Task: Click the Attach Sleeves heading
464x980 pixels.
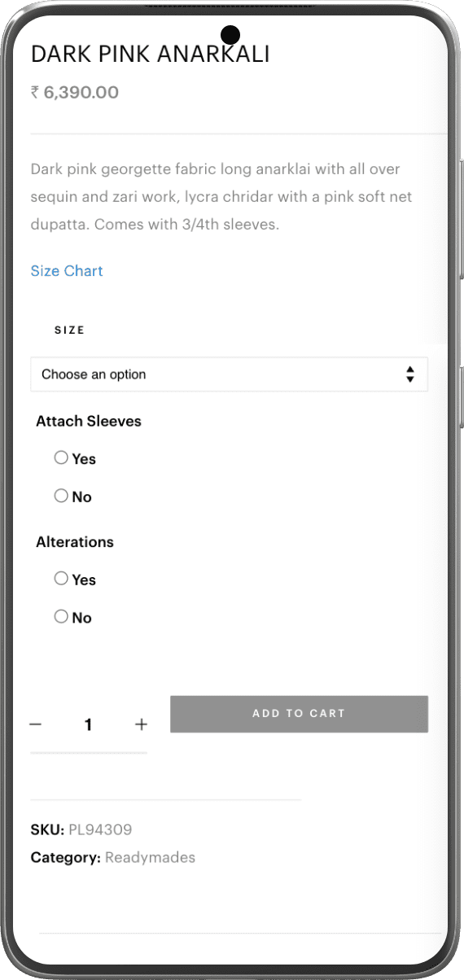Action: [x=89, y=421]
